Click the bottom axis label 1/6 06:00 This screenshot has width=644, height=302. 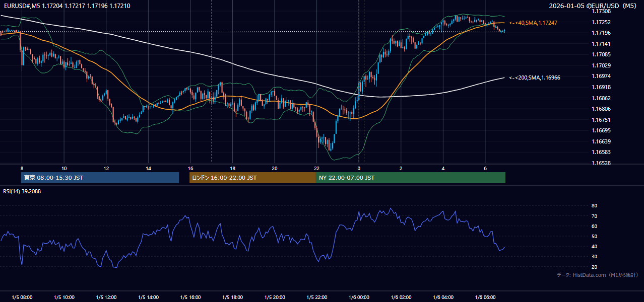point(485,297)
